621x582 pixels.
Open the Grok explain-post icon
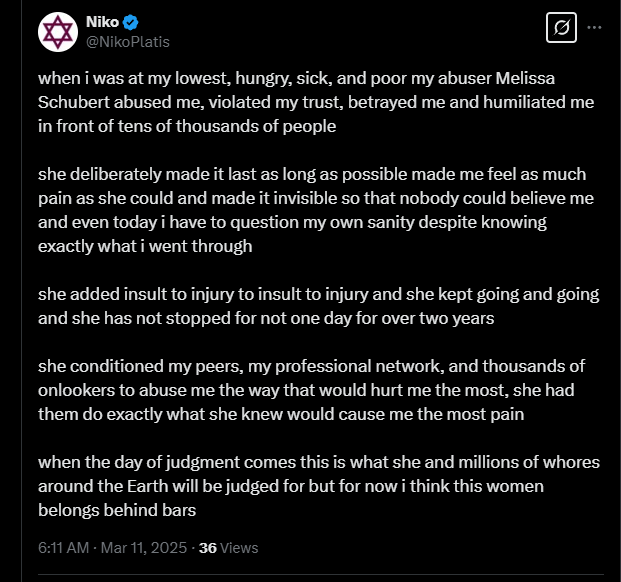pyautogui.click(x=561, y=27)
